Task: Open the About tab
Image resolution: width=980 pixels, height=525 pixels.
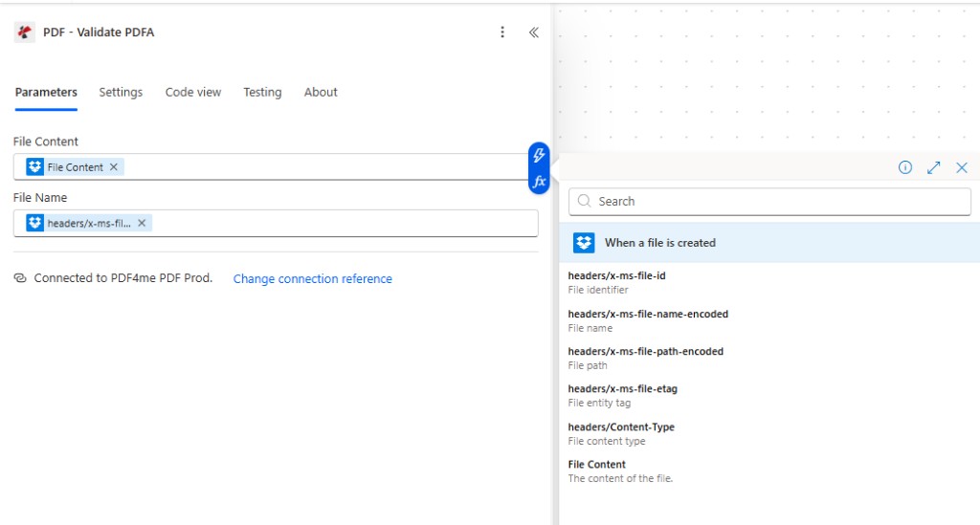Action: pyautogui.click(x=321, y=93)
